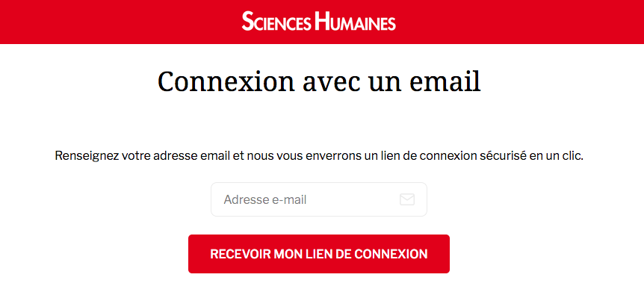This screenshot has height=298, width=644.
Task: Click the "Adresse e-mail" placeholder text
Action: tap(265, 200)
